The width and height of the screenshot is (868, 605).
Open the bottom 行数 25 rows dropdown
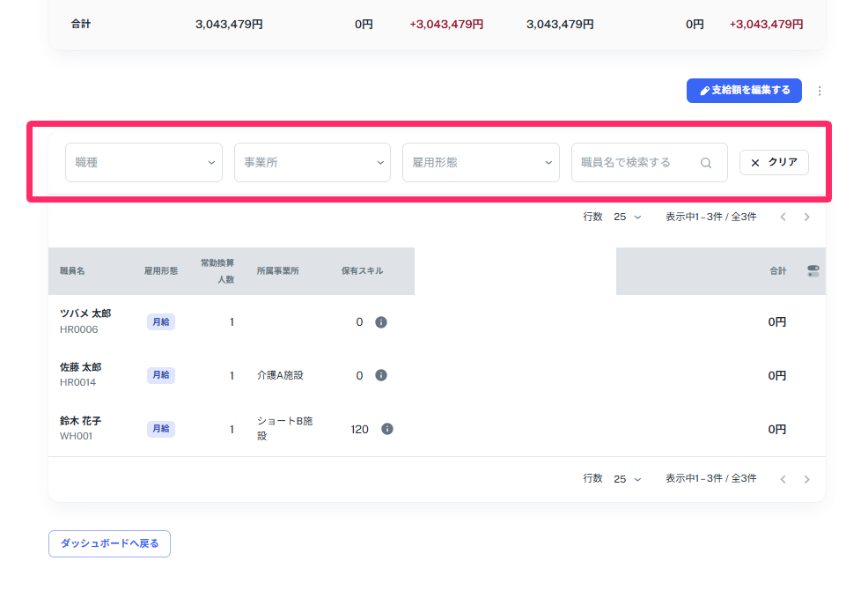pyautogui.click(x=627, y=479)
